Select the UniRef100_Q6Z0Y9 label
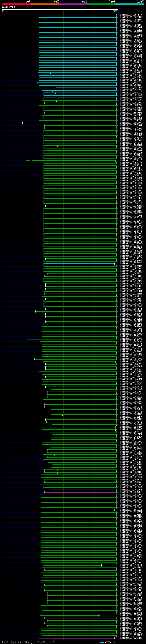This screenshot has width=146, height=644. click(131, 58)
